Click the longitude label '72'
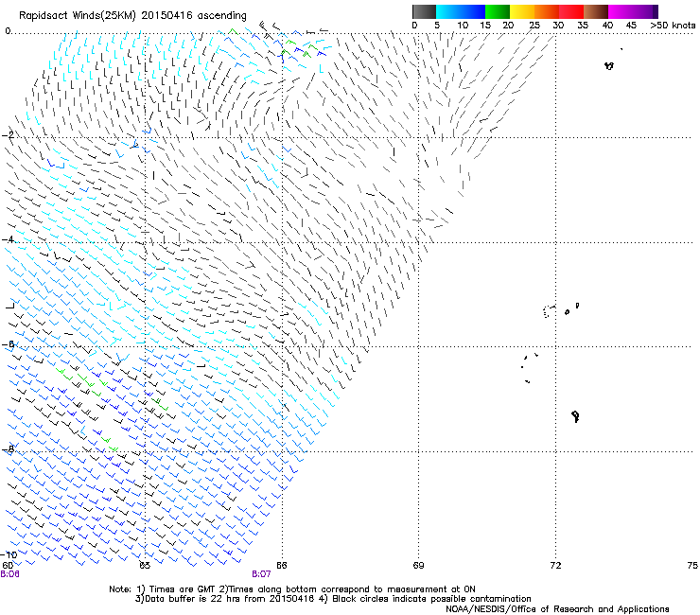The width and height of the screenshot is (700, 615). pos(555,566)
